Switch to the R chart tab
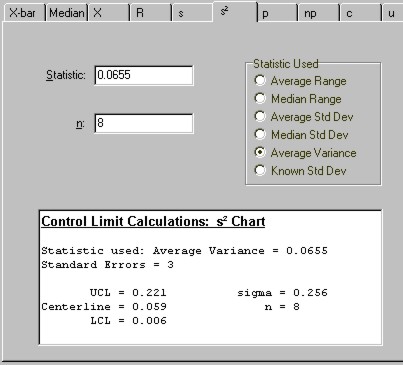This screenshot has width=403, height=365. (151, 13)
